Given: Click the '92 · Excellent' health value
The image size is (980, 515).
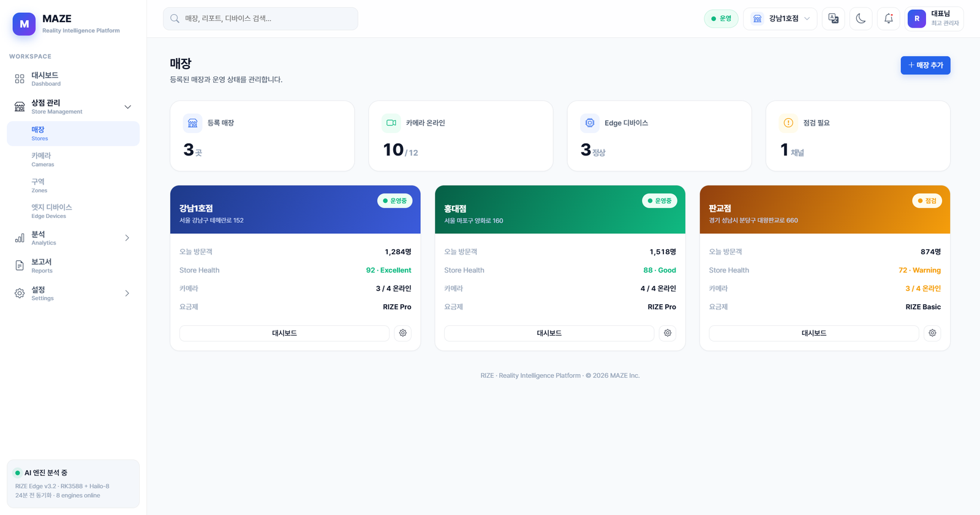Looking at the screenshot, I should tap(389, 270).
